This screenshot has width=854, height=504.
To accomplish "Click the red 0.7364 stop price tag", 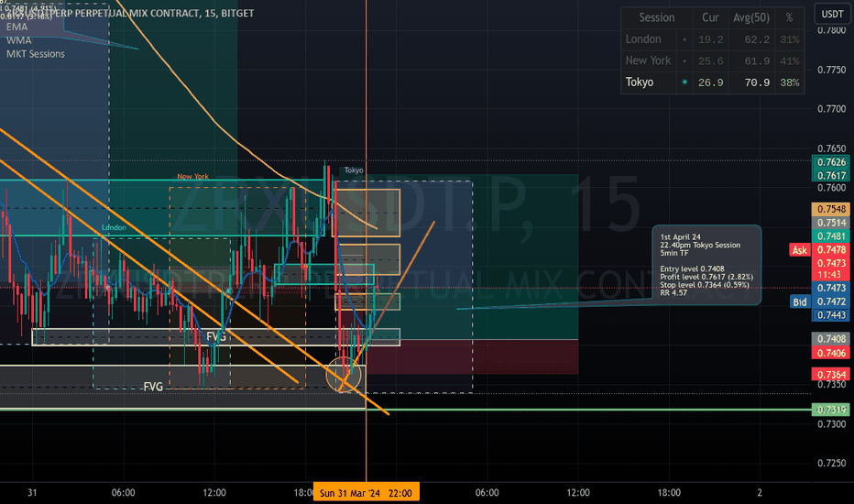I will coord(831,374).
